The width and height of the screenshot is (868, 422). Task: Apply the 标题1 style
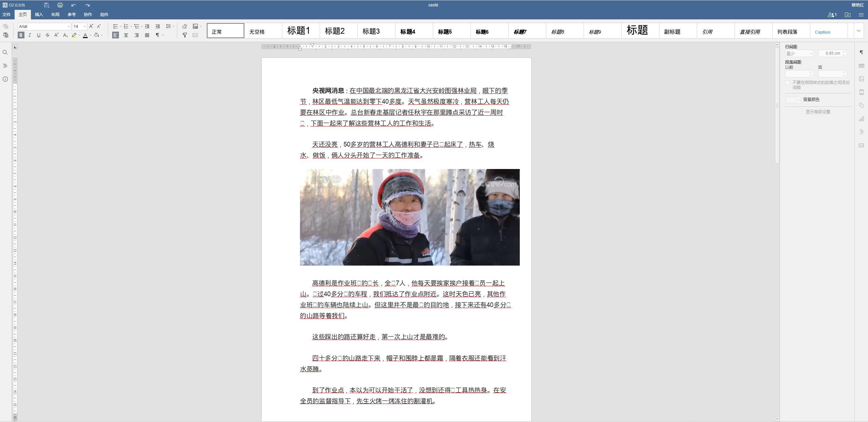[298, 31]
